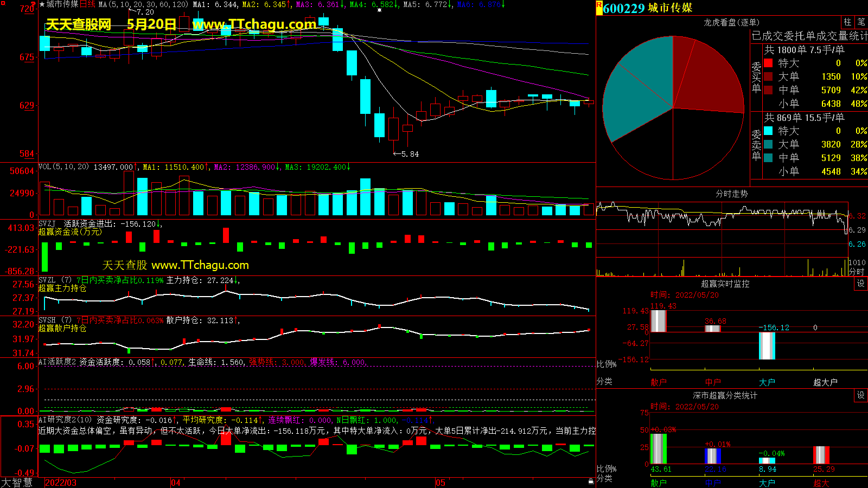This screenshot has width=868, height=488.
Task: Click the 笔 tick-mode button
Action: [861, 22]
